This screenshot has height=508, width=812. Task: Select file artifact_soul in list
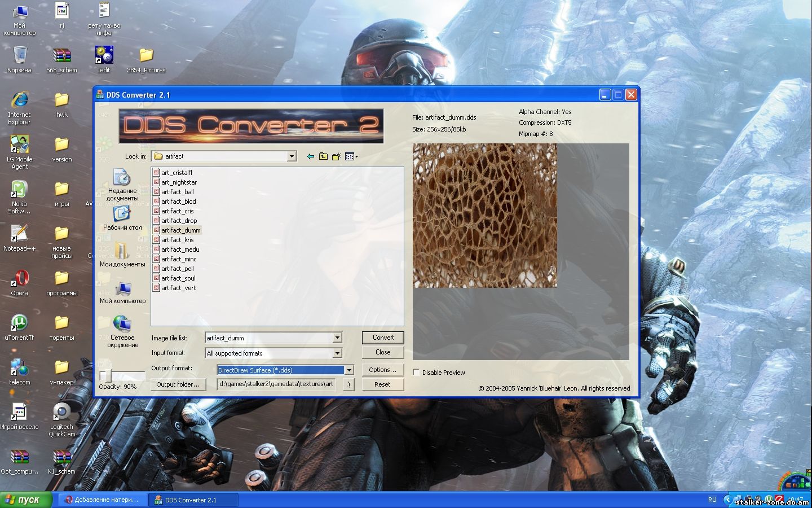[x=174, y=278]
